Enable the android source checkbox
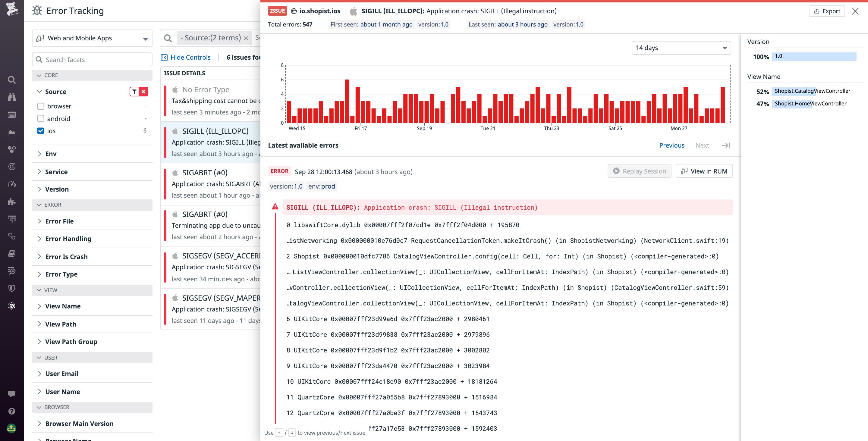 (x=41, y=118)
